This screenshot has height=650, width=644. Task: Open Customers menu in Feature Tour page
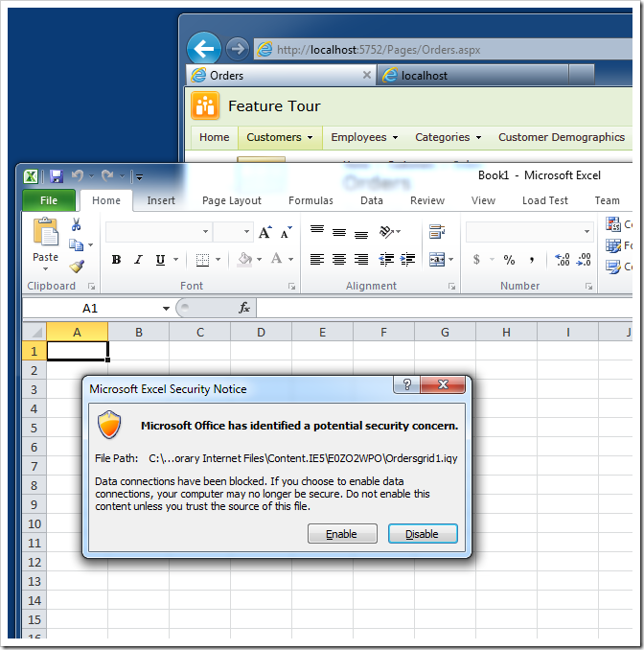280,137
